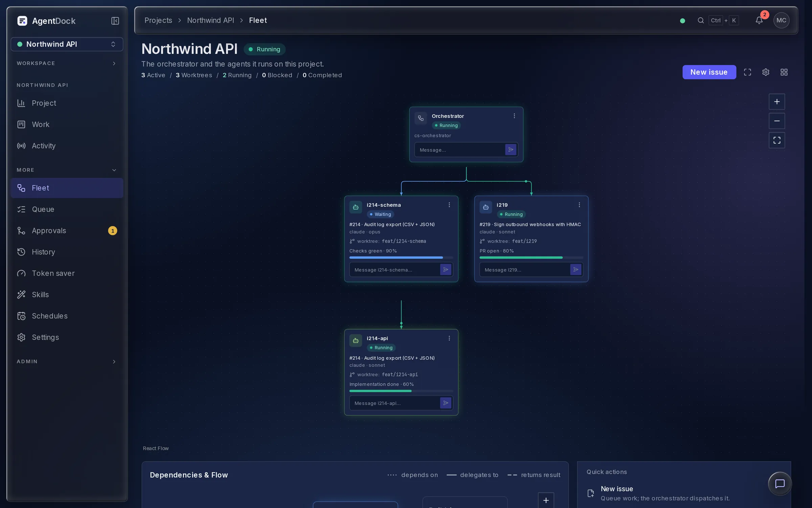The height and width of the screenshot is (508, 812).
Task: Click i214-schema 90% progress bar
Action: tap(401, 258)
